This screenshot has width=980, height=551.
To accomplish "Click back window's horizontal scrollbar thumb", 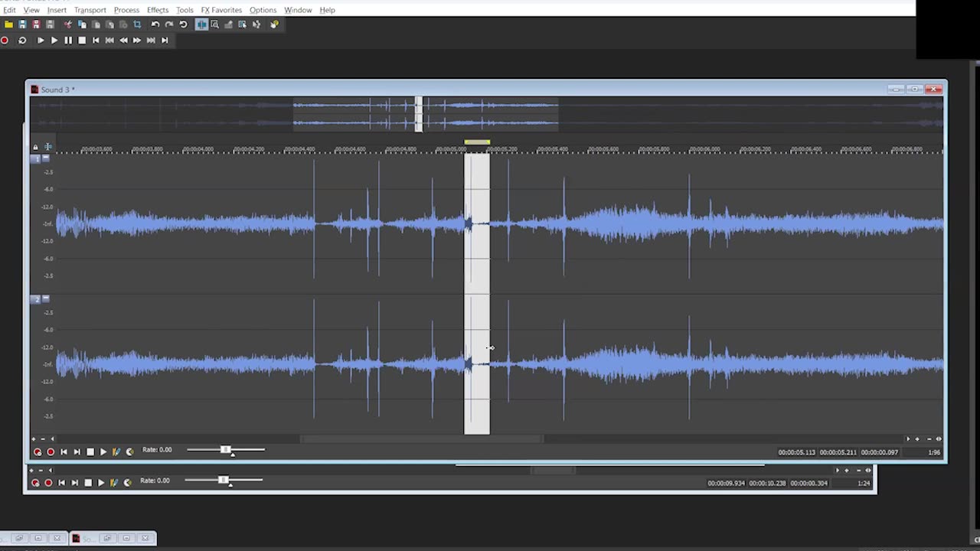I will pyautogui.click(x=554, y=470).
